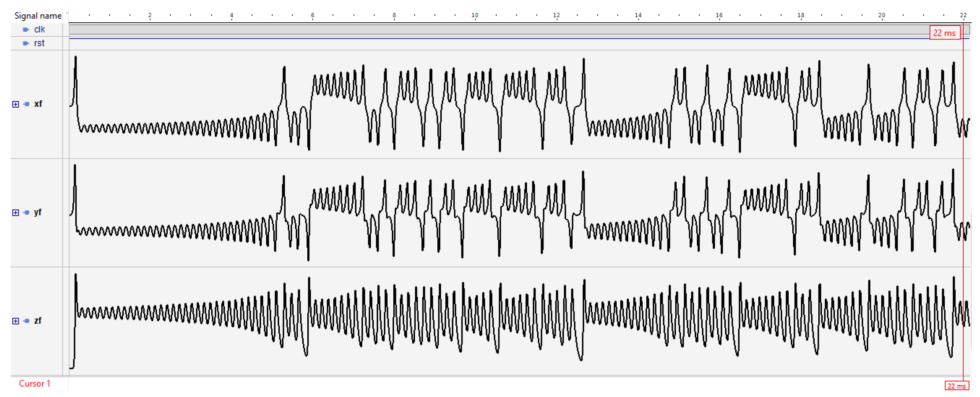Click the 22 ms cursor time box at bottom
Viewport: 980px width, 397px height.
point(956,386)
